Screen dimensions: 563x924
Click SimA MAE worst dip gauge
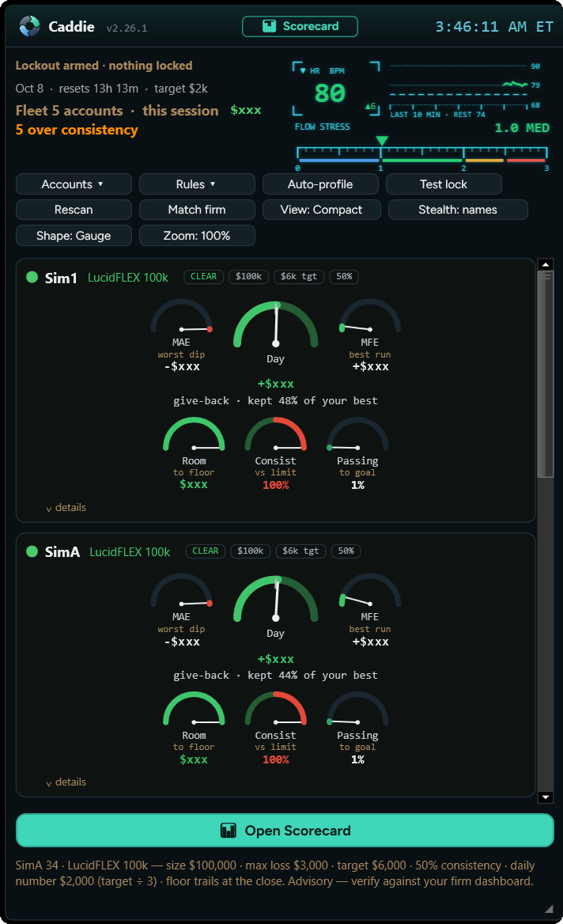pos(181,591)
